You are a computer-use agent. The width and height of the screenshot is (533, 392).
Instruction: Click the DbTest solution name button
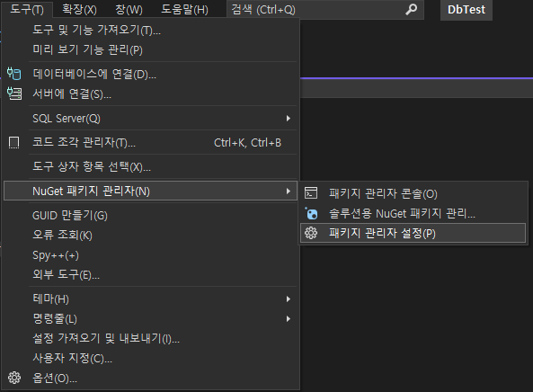[466, 10]
